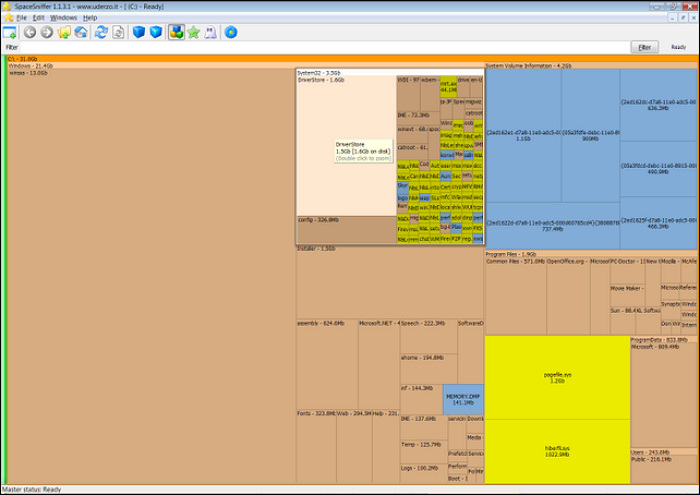Select the 1.1Gb blue restore block

[523, 135]
